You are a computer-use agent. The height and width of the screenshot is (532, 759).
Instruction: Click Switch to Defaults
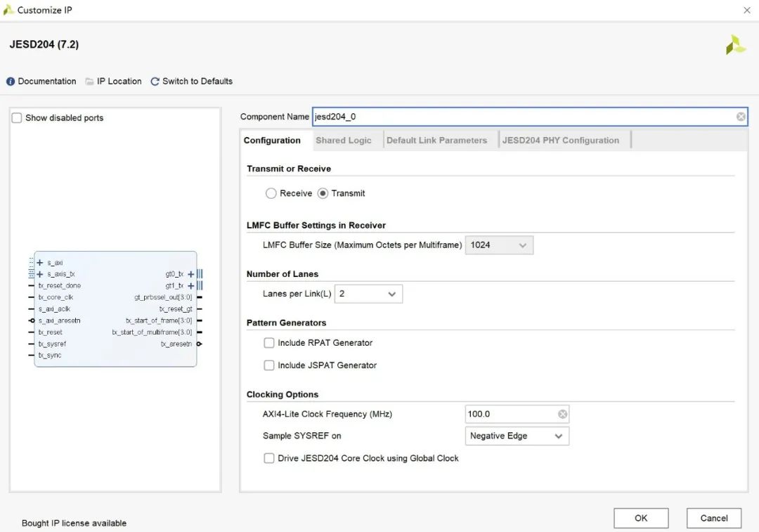tap(197, 82)
